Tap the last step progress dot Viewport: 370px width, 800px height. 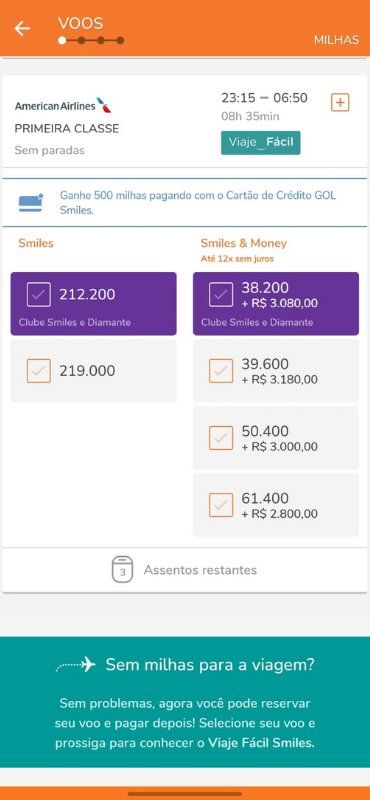click(x=120, y=40)
